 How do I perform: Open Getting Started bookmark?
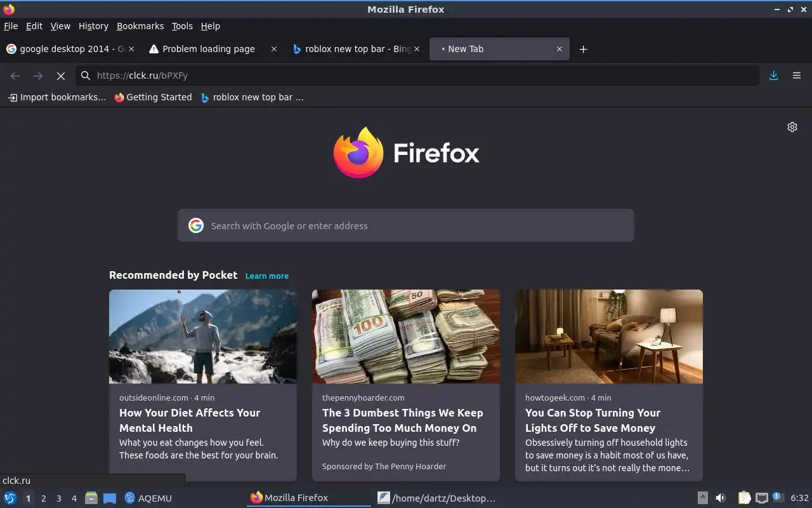point(153,97)
